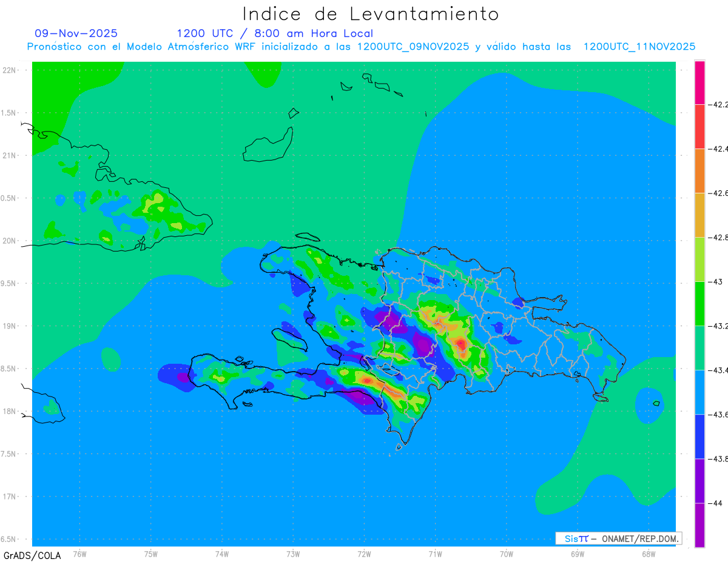This screenshot has height=562, width=728.
Task: Click the legend value '-42.4'
Action: click(x=720, y=149)
